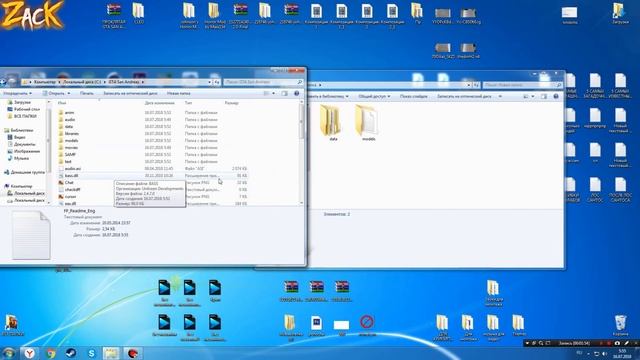This screenshot has height=360, width=640.
Task: Select the anim folder row
Action: click(x=153, y=113)
